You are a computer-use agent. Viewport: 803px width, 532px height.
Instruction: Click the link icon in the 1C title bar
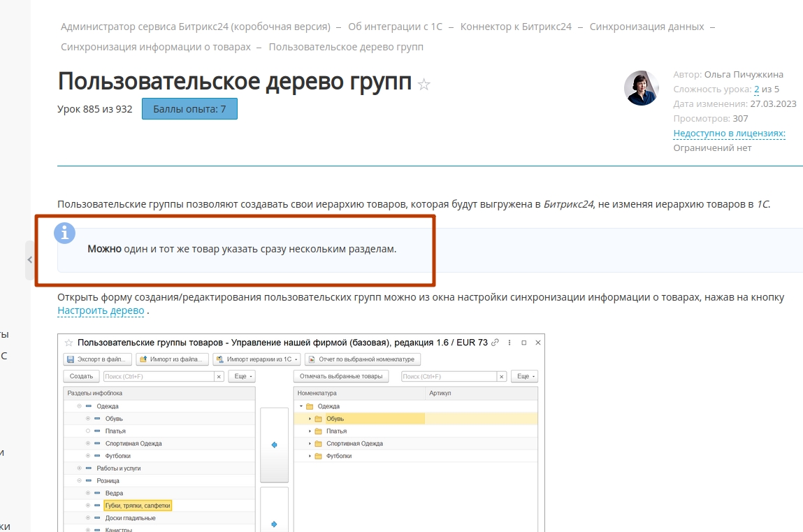495,343
